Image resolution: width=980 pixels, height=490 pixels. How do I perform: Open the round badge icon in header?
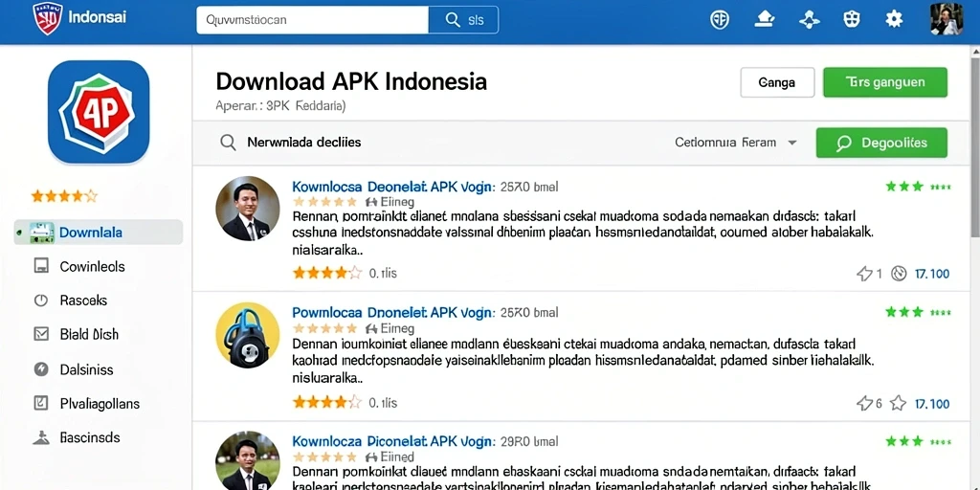tap(720, 19)
